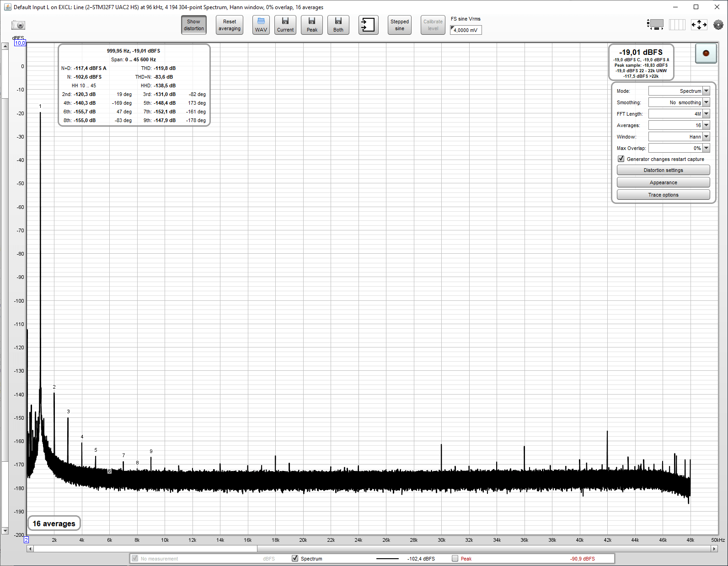Enable the Peak trace checkbox
Viewport: 728px width, 566px height.
coord(455,558)
